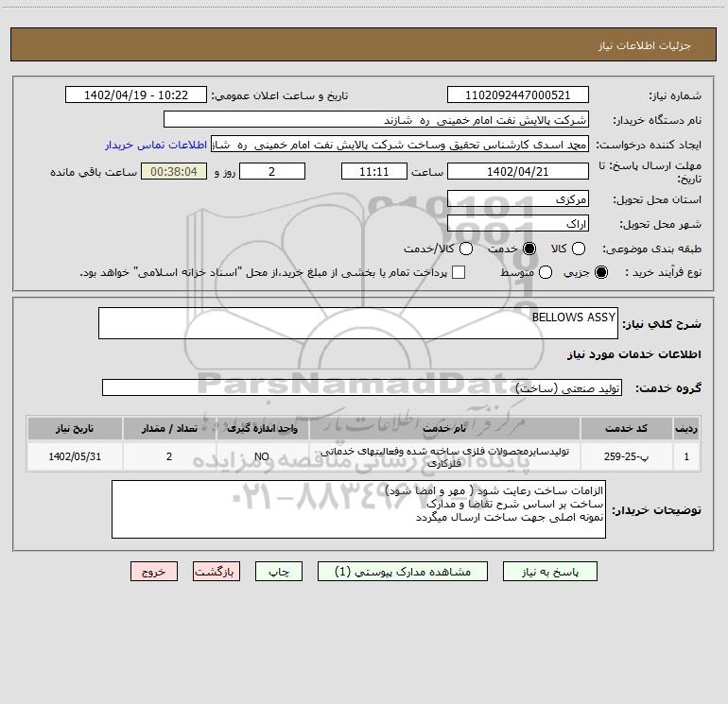Click the ساعت باقی مانده label
Screen dimensions: 728x704
[94, 172]
